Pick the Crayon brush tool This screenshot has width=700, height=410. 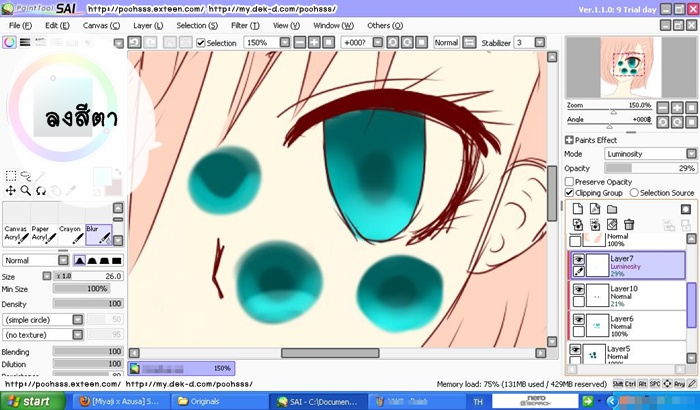(x=71, y=234)
